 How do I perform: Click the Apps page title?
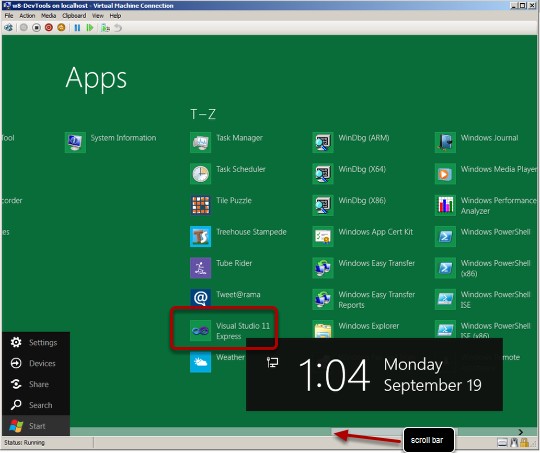coord(96,80)
